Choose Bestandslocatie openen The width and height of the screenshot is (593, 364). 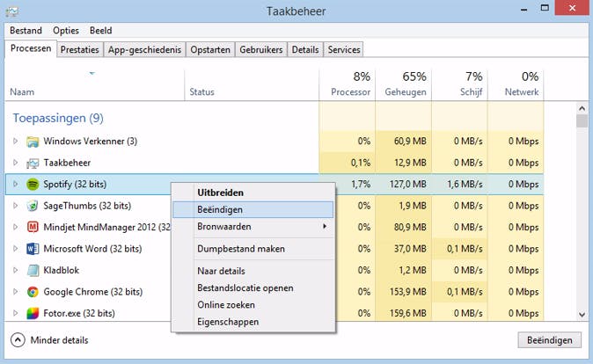point(253,288)
